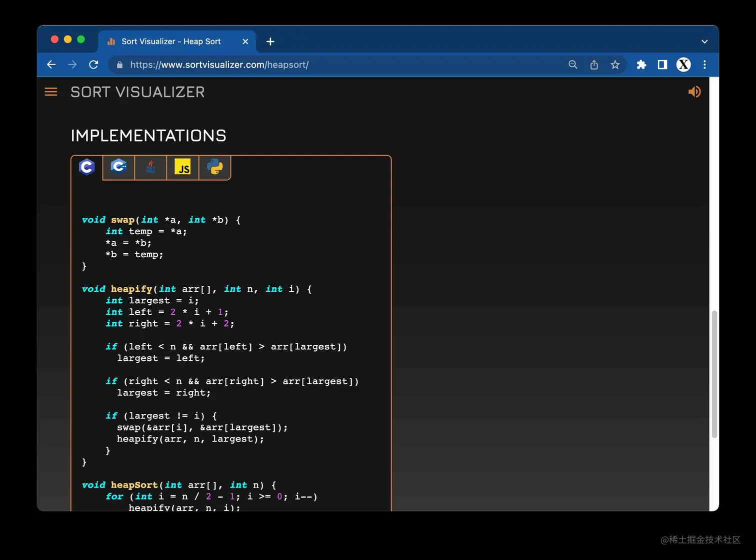Show the JavaScript implementation
Screen dimensions: 756x560
[x=182, y=167]
